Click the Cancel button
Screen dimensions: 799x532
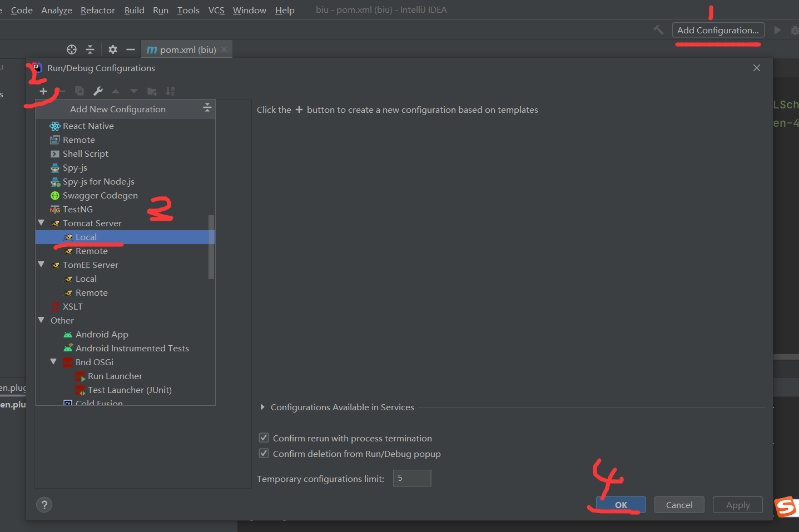(x=679, y=505)
